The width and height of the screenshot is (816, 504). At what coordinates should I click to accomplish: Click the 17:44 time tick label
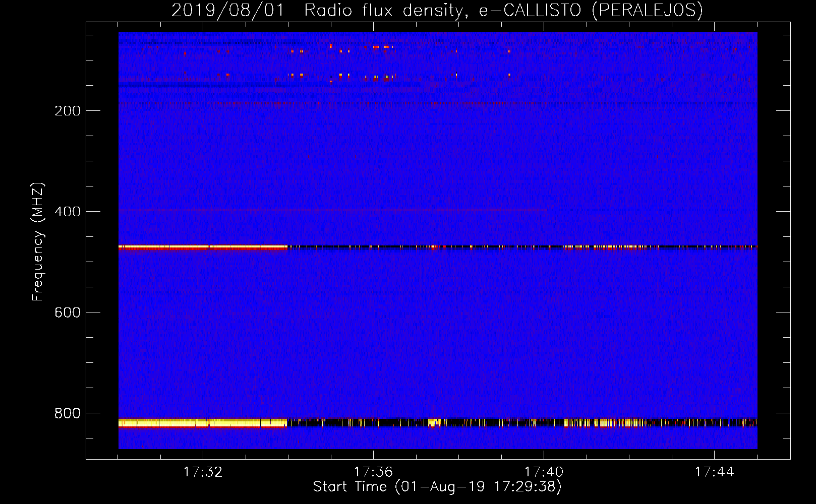tap(714, 472)
